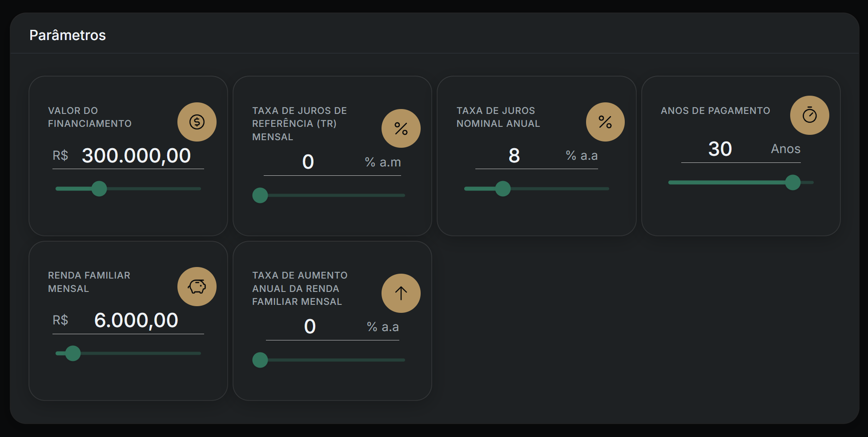
Task: Click the monthly family income slider handle
Action: 73,353
